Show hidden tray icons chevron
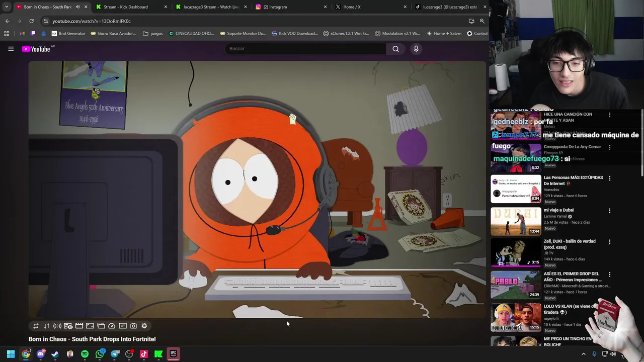The image size is (644, 362). (584, 354)
